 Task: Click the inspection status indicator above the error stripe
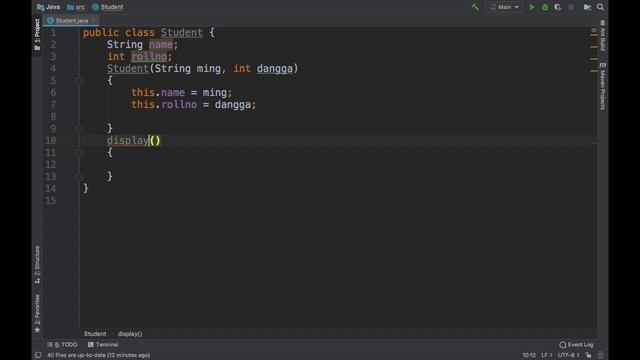tap(593, 31)
